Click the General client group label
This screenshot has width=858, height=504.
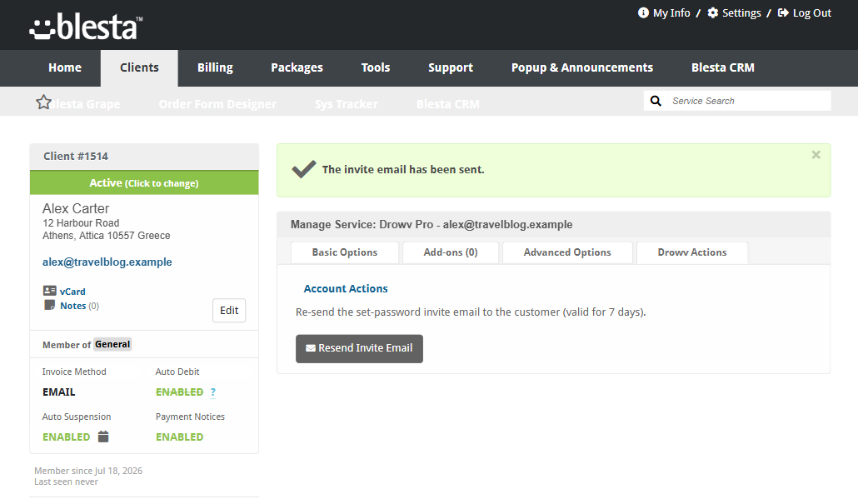112,344
